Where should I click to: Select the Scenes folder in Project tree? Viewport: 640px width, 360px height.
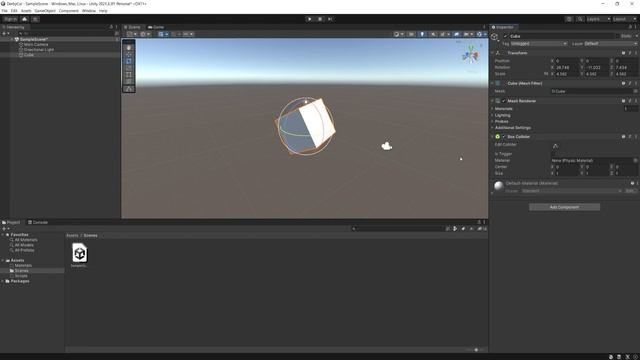point(22,271)
